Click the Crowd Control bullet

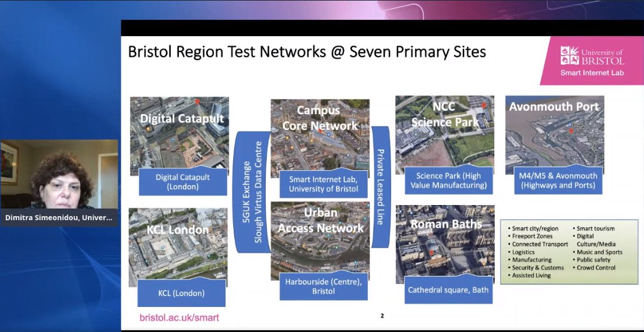click(x=594, y=267)
